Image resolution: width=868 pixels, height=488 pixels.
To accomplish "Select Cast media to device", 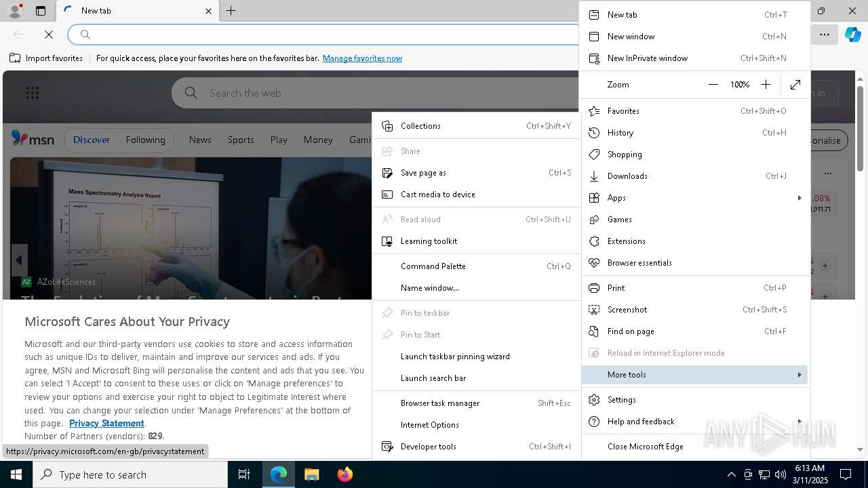I will point(476,195).
